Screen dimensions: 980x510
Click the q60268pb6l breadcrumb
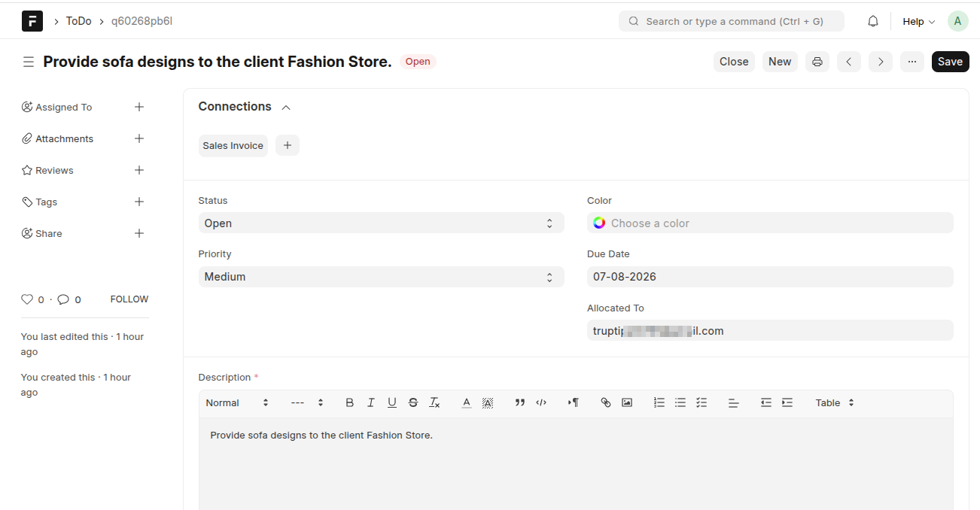142,21
